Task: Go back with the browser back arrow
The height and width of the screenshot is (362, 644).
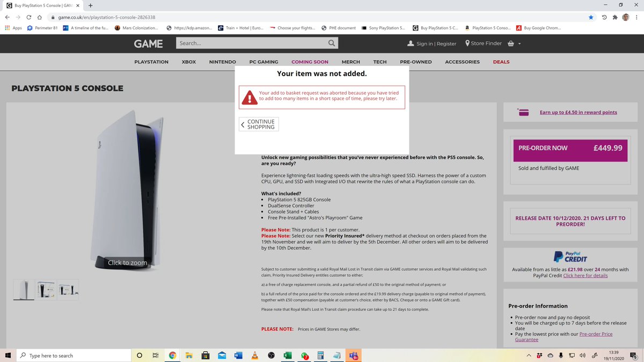Action: (6, 17)
